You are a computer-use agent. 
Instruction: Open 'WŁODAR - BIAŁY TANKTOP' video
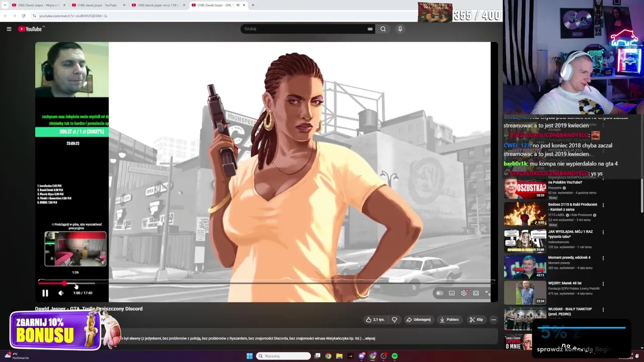coord(570,311)
